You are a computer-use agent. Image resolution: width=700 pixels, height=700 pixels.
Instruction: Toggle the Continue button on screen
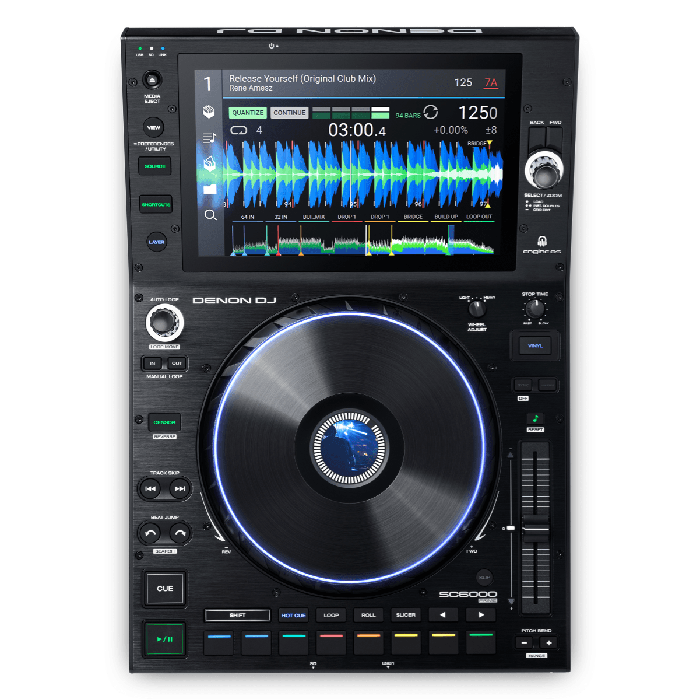click(289, 113)
